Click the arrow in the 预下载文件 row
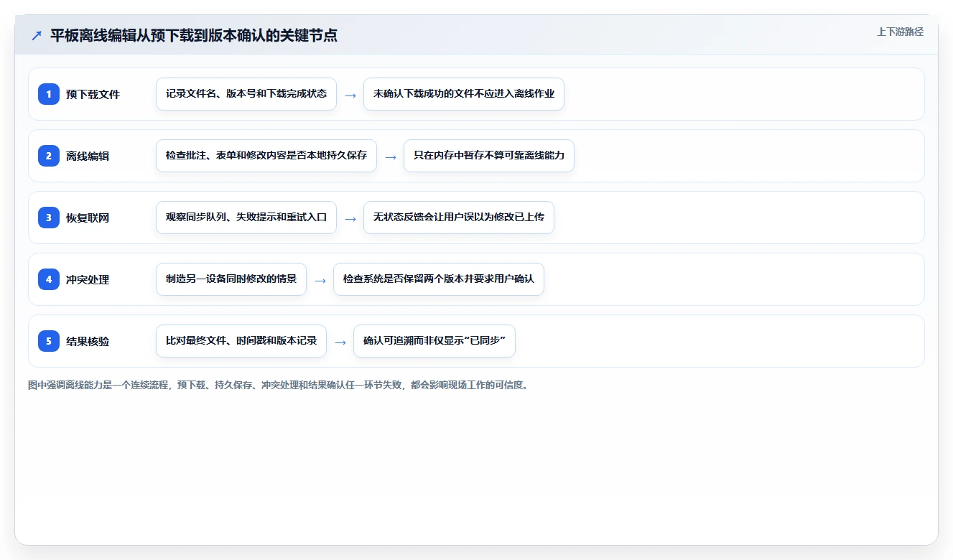The image size is (953, 560). pyautogui.click(x=350, y=95)
